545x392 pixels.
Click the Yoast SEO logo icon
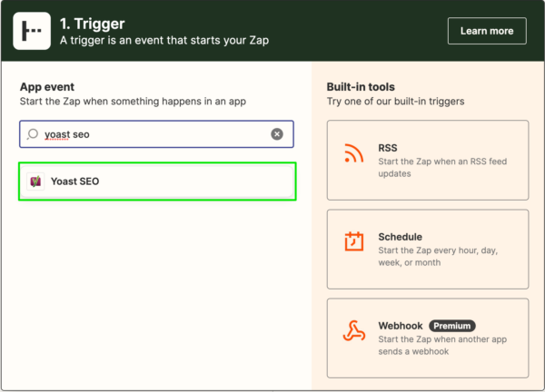(35, 181)
